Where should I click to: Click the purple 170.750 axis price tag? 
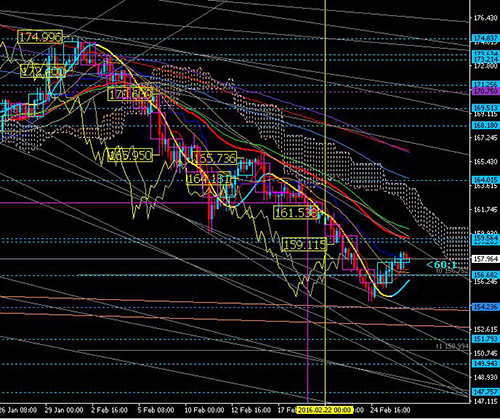click(486, 91)
